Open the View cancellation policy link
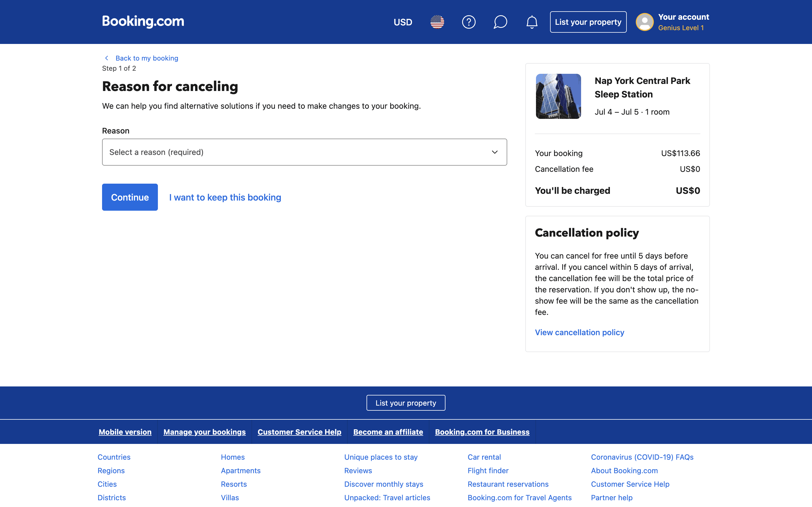The image size is (812, 507). [x=579, y=332]
